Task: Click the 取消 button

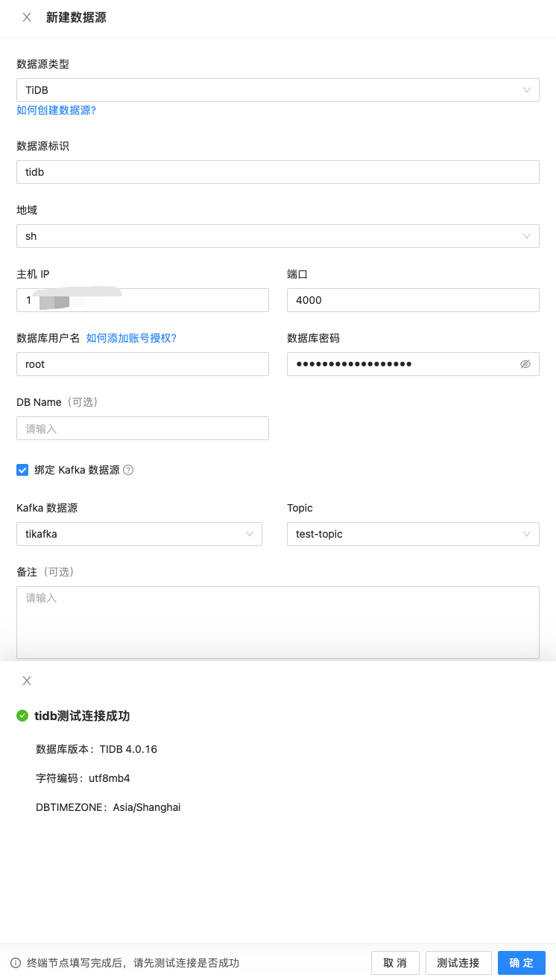Action: (x=395, y=963)
